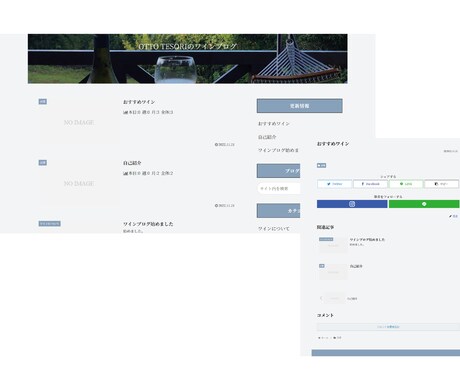Screen dimensions: 460x380
Task: Click thumbnail of related 自己紹介 article
Action: pos(333,272)
